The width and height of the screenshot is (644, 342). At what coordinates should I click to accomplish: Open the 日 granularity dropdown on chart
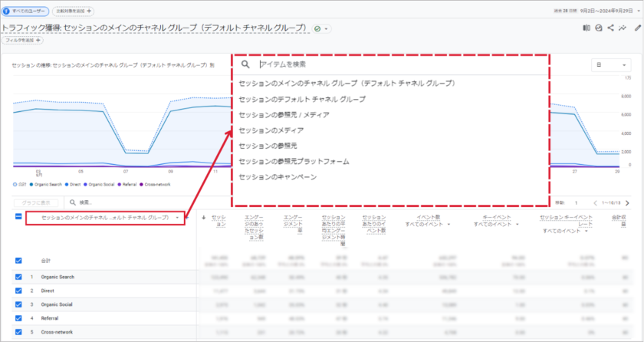pos(610,65)
